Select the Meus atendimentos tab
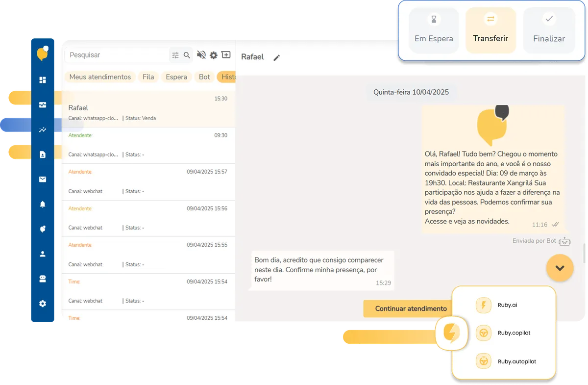The width and height of the screenshot is (588, 385). 100,77
